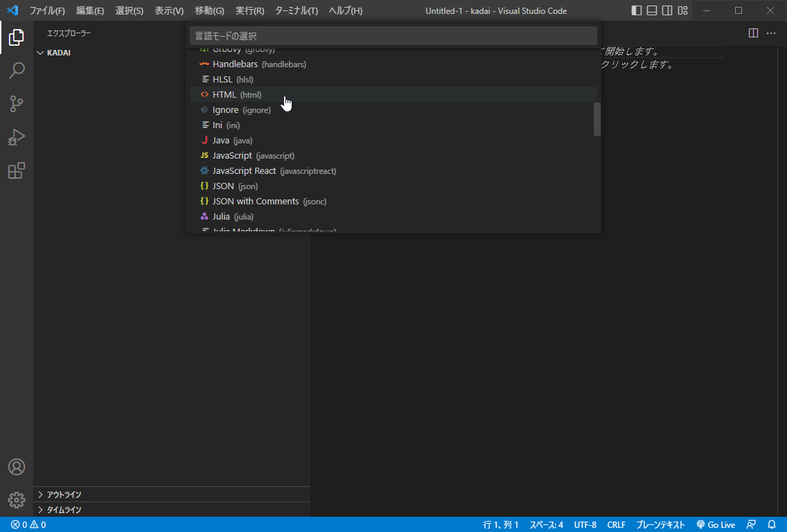Open the Source Control view
Screen dimensions: 787x532
pos(17,104)
